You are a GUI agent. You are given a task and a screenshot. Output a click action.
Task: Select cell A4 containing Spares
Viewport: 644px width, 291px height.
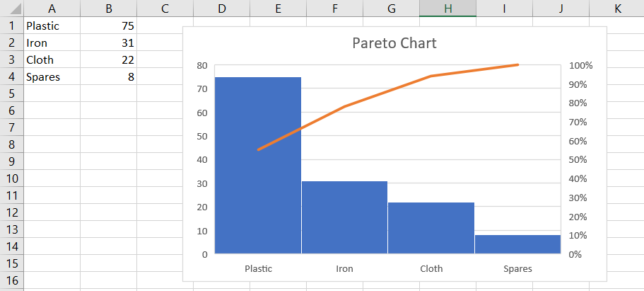click(x=52, y=76)
